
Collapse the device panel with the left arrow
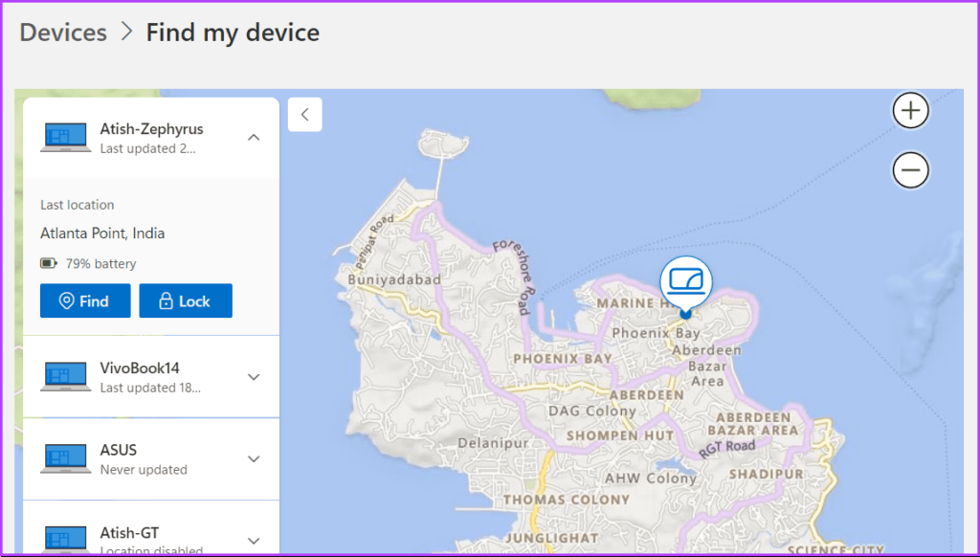point(304,114)
